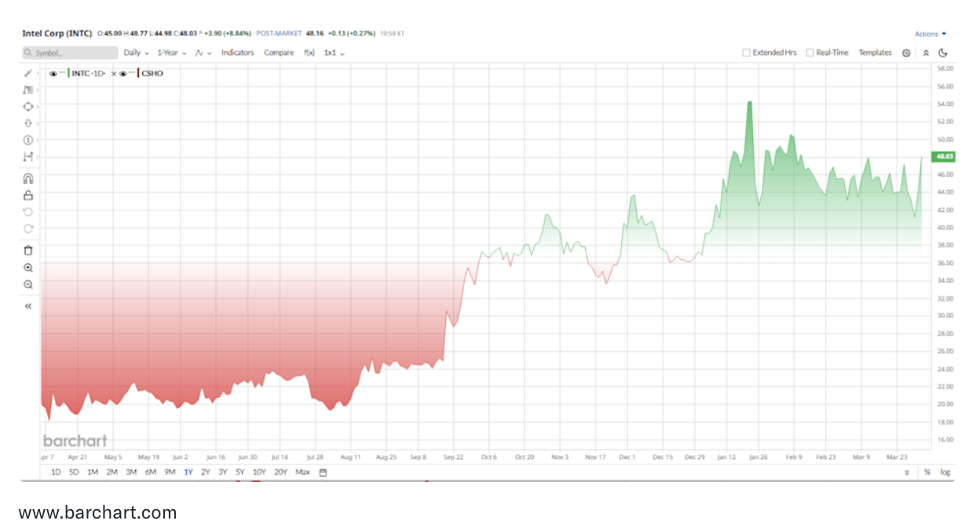
Task: Collapse the left drawing toolbar
Action: (x=28, y=306)
